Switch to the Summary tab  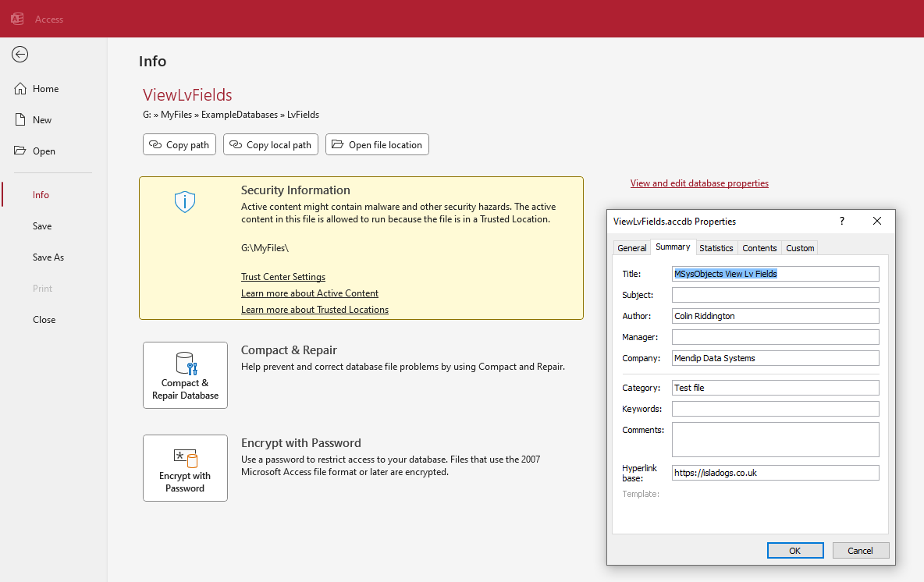[673, 247]
